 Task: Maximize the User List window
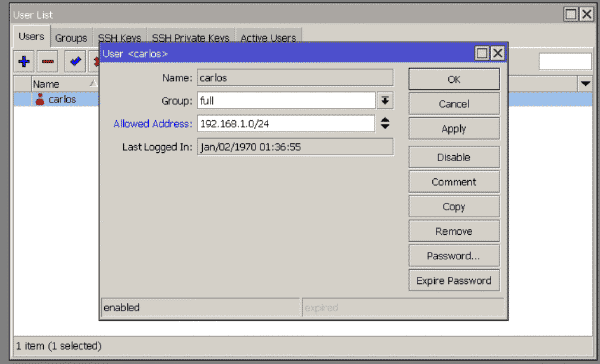coord(571,15)
